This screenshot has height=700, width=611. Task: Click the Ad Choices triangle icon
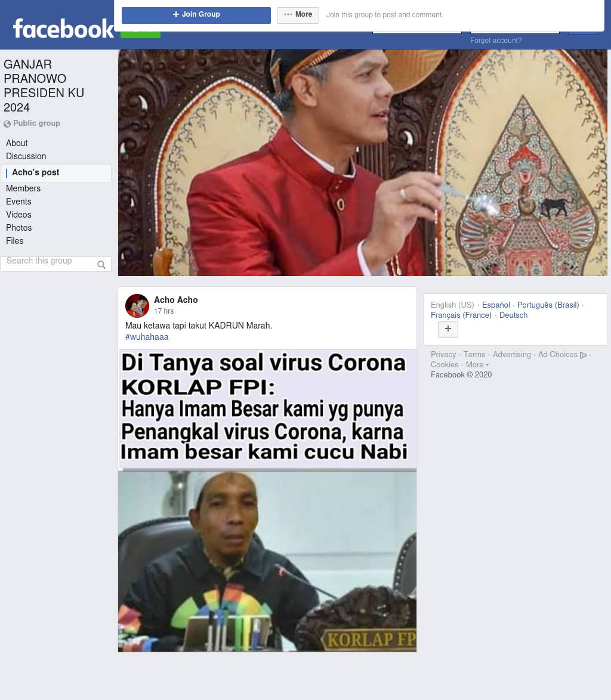[x=584, y=355]
